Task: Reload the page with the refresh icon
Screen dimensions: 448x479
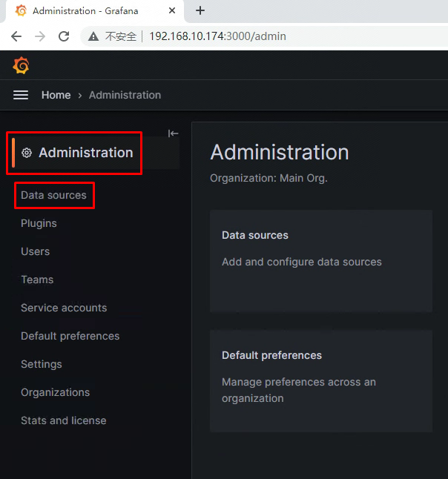Action: (x=64, y=36)
